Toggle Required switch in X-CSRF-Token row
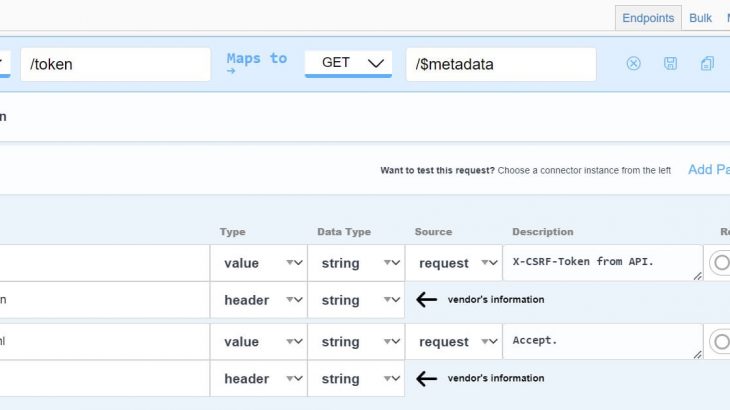Screen dimensions: 730x410 pyautogui.click(x=719, y=262)
